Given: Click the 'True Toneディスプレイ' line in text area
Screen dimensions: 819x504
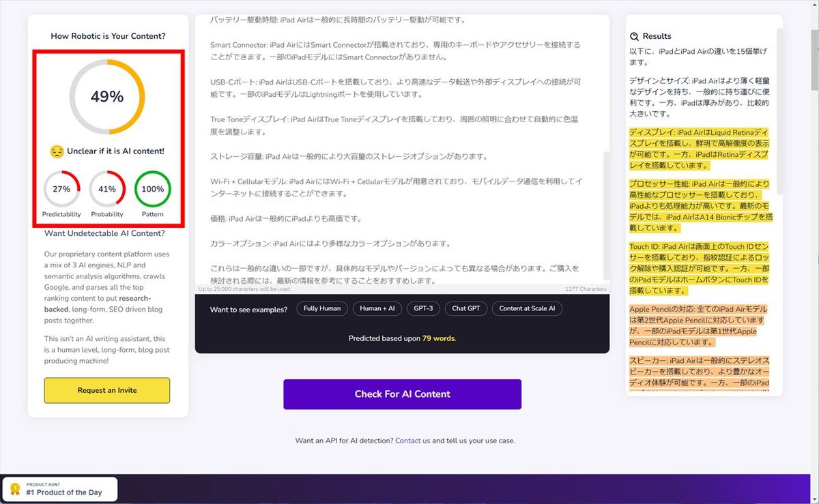Looking at the screenshot, I should (395, 125).
